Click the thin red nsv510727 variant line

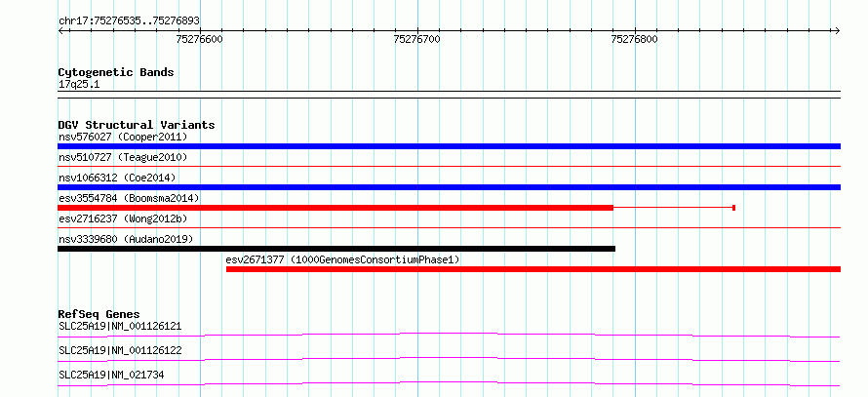(449, 166)
